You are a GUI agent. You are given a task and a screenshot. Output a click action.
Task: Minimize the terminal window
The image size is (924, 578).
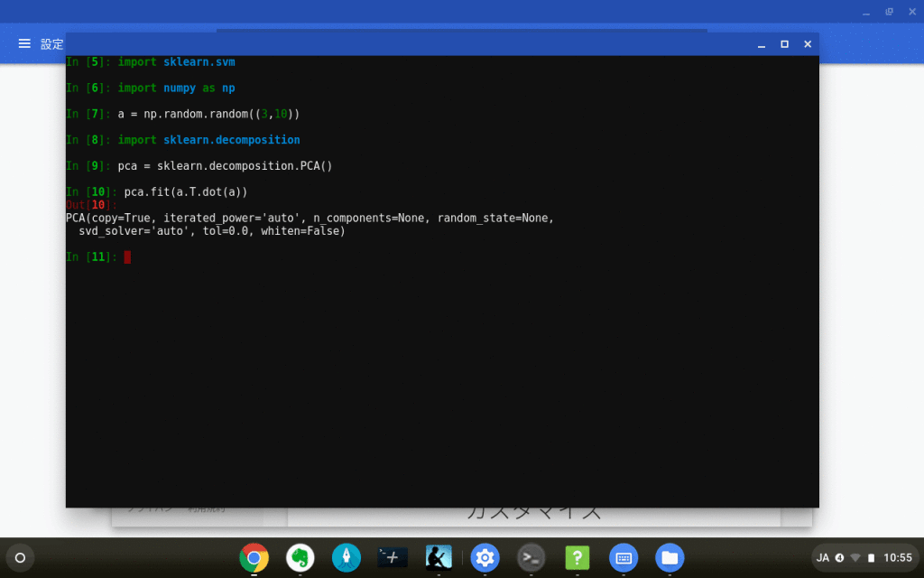tap(761, 43)
